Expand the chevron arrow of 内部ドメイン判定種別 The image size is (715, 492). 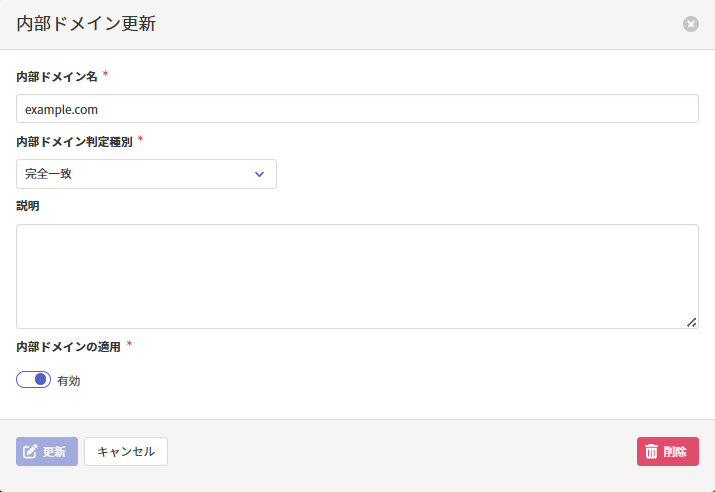(x=259, y=174)
